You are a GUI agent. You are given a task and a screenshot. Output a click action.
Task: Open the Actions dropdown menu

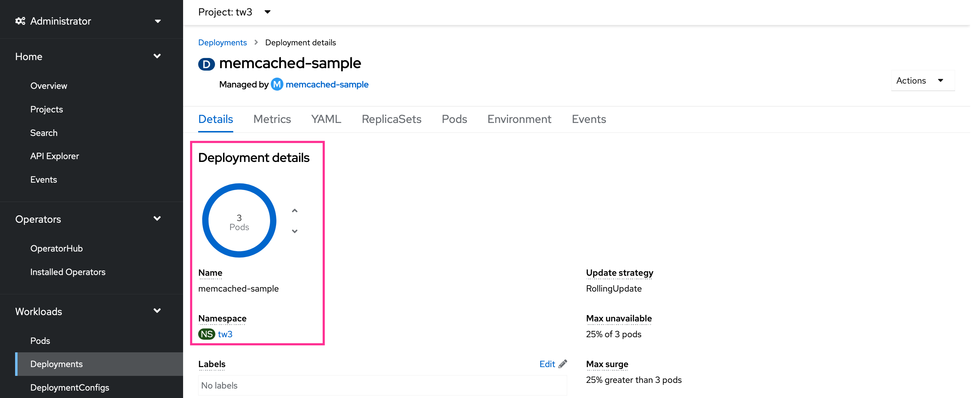point(922,80)
